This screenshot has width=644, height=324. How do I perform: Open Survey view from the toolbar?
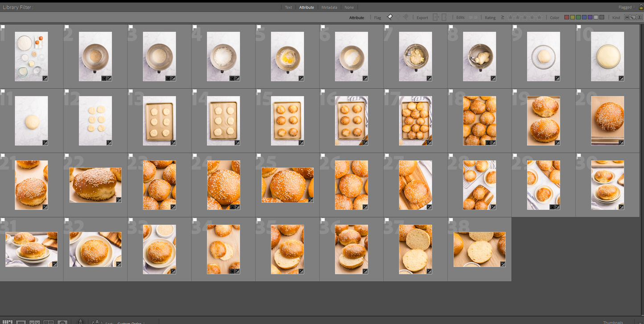(x=49, y=322)
